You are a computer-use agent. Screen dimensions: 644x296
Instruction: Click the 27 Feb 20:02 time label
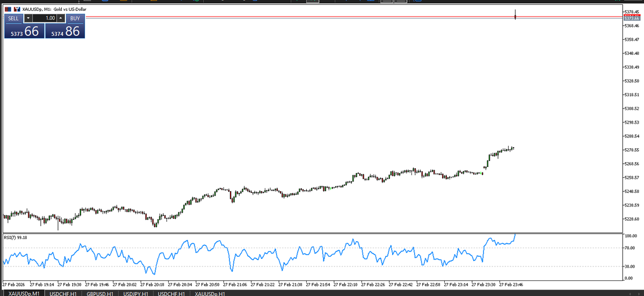tap(125, 284)
